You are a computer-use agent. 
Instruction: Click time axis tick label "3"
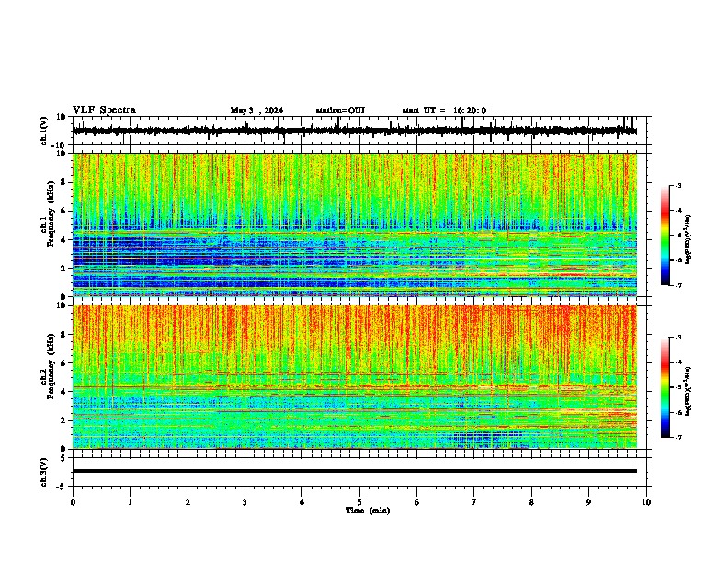tap(245, 502)
